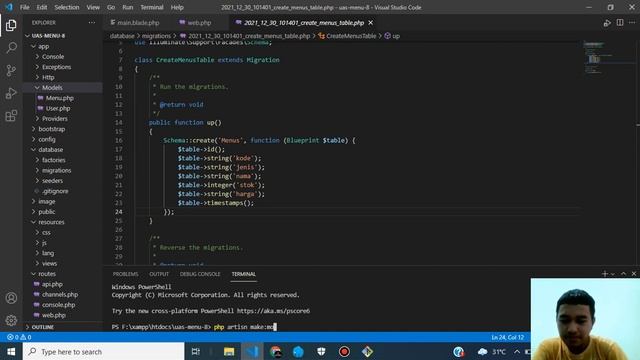Expand the bootstrap folder
Viewport: 640px width, 360px height.
[x=51, y=129]
